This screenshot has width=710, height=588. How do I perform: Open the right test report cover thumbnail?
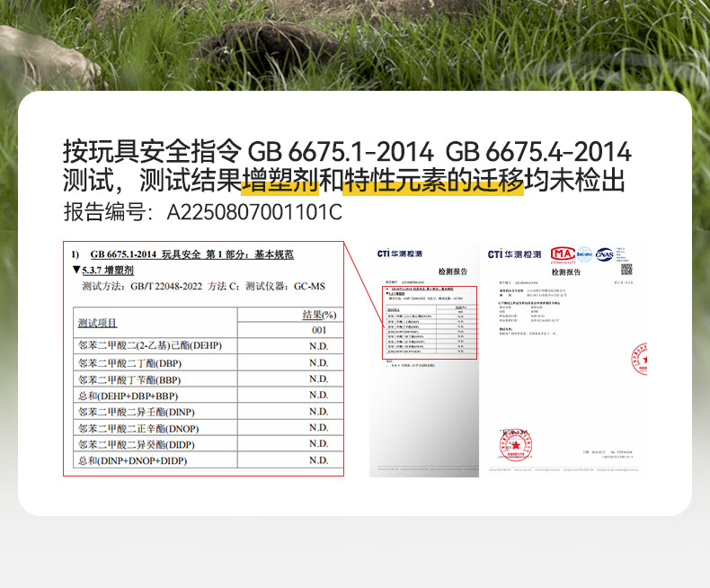click(x=565, y=360)
